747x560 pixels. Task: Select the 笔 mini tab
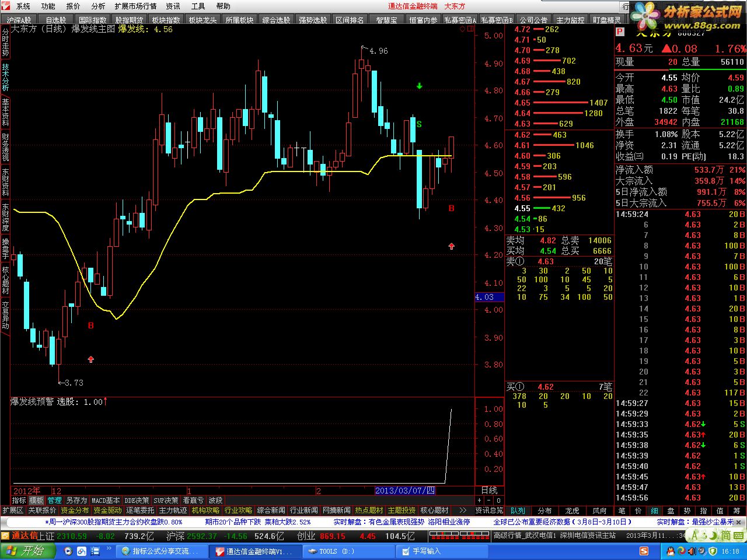pyautogui.click(x=622, y=510)
